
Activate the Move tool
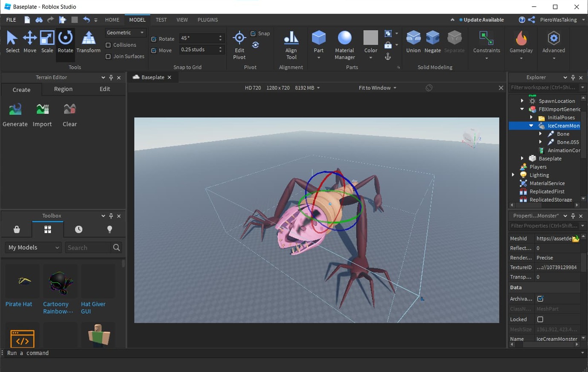click(x=30, y=41)
